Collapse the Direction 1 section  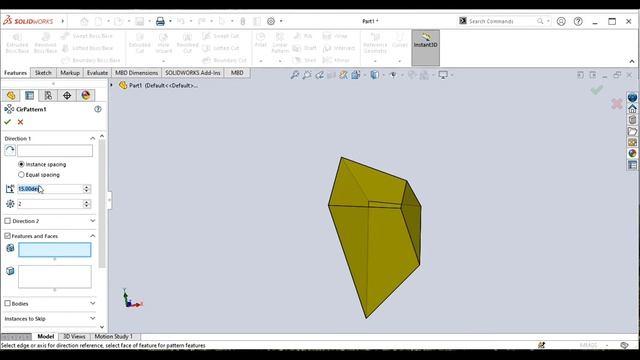coord(93,138)
